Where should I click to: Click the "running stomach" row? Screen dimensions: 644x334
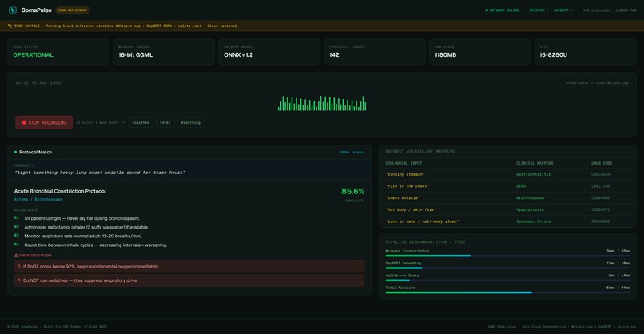(x=507, y=174)
